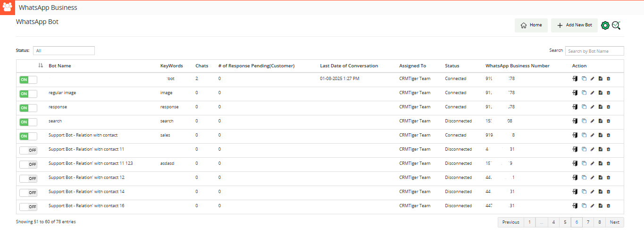
Task: Edit the 'contact 12' bot with pencil
Action: (592, 178)
